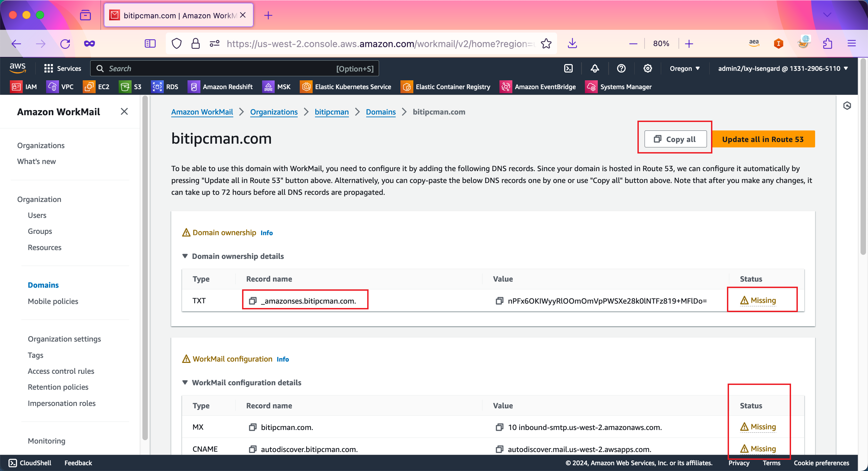Viewport: 868px width, 471px height.
Task: Select What's new in side navigation
Action: 37,161
